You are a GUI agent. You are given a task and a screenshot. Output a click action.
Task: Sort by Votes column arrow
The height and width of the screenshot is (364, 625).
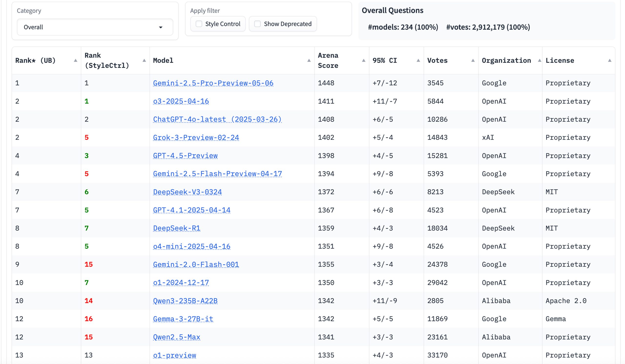coord(473,61)
